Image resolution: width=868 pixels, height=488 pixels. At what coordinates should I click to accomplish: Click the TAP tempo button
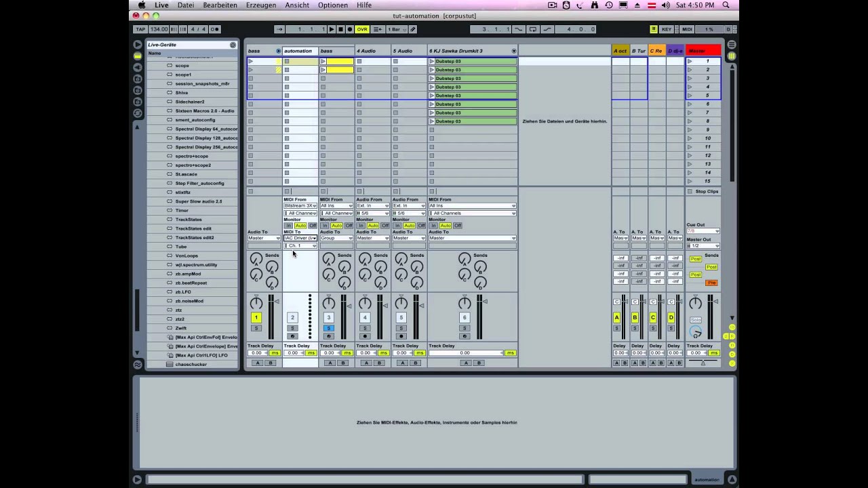click(x=140, y=29)
